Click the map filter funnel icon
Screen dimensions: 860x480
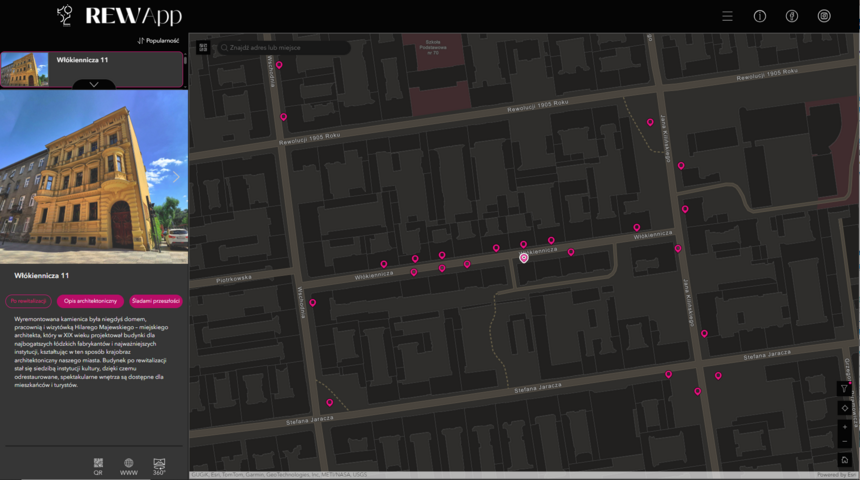click(845, 389)
